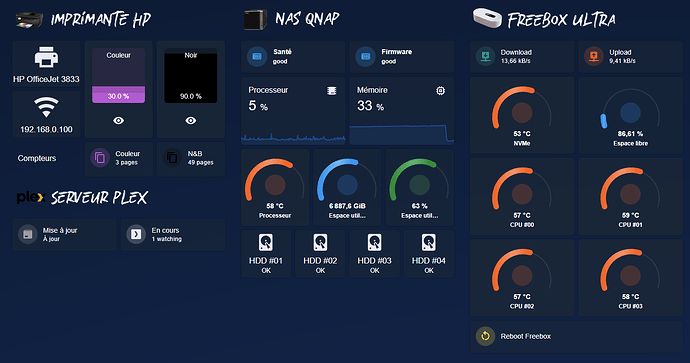Click the HP OfficeJet 3833 printer icon
690x363 pixels.
coord(46,57)
